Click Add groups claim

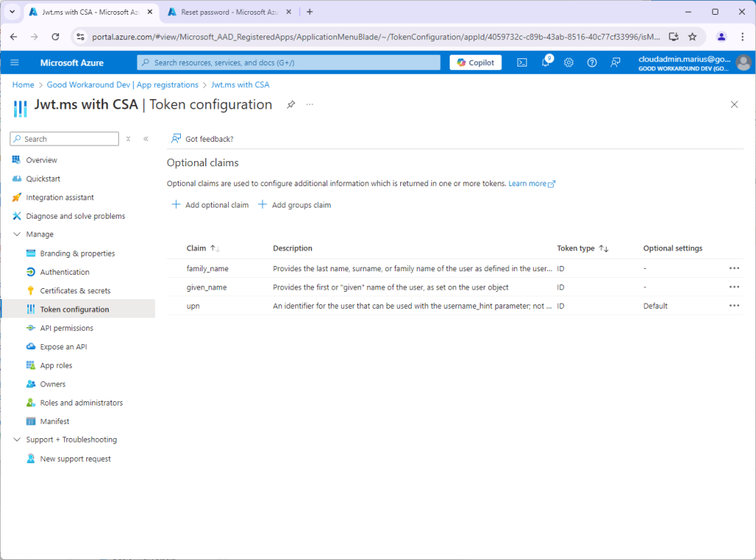pos(295,205)
